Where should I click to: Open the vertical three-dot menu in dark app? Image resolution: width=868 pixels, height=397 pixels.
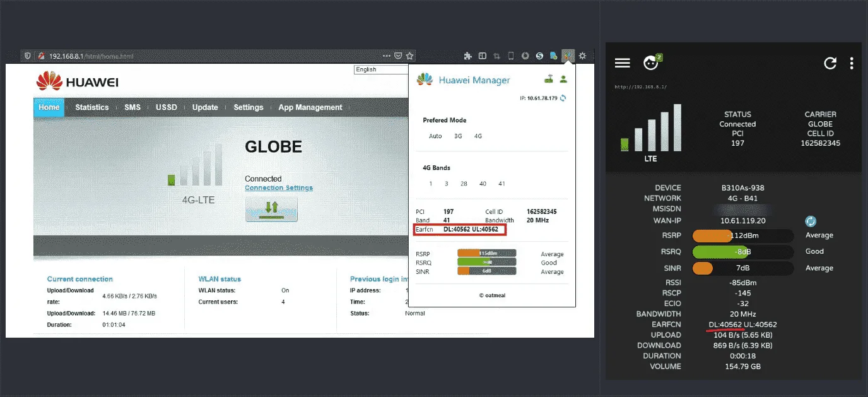pyautogui.click(x=852, y=63)
